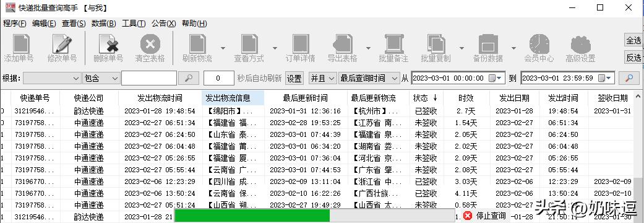The width and height of the screenshot is (644, 223).
Task: Expand the 刷新物流 dropdown arrow
Action: pyautogui.click(x=223, y=48)
